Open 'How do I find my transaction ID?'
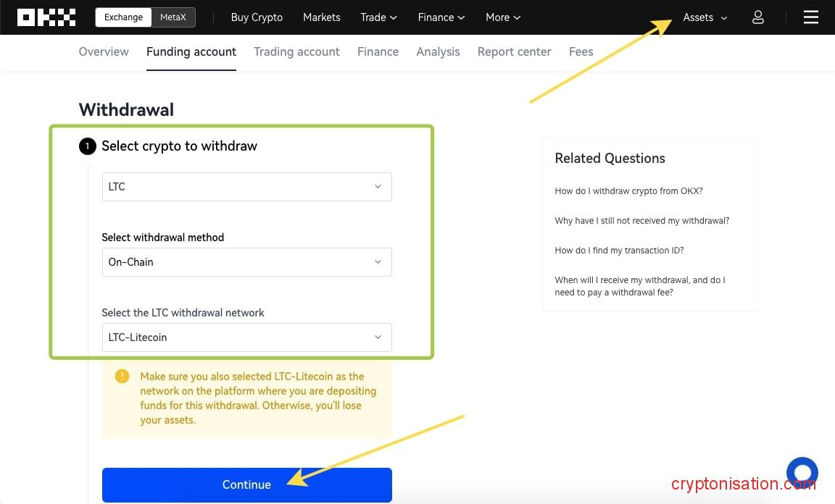The height and width of the screenshot is (504, 835). coord(619,251)
